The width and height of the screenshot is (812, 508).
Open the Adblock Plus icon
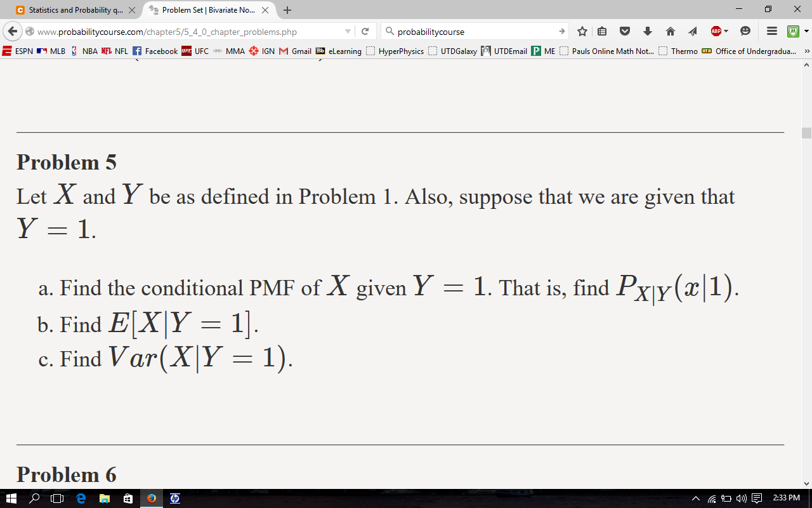coord(716,32)
